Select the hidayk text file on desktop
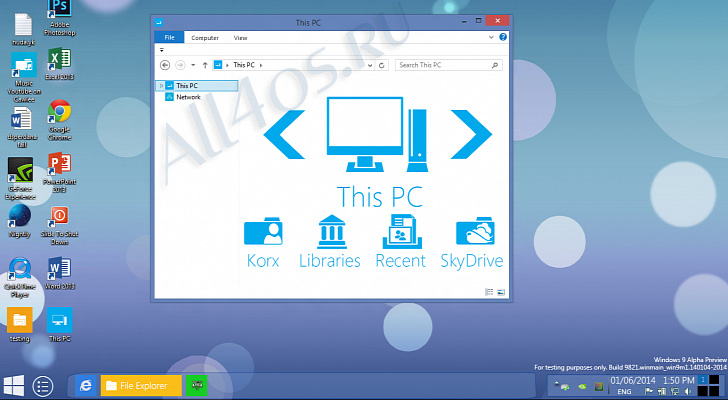Screen dimensions: 728x400 (x=23, y=29)
